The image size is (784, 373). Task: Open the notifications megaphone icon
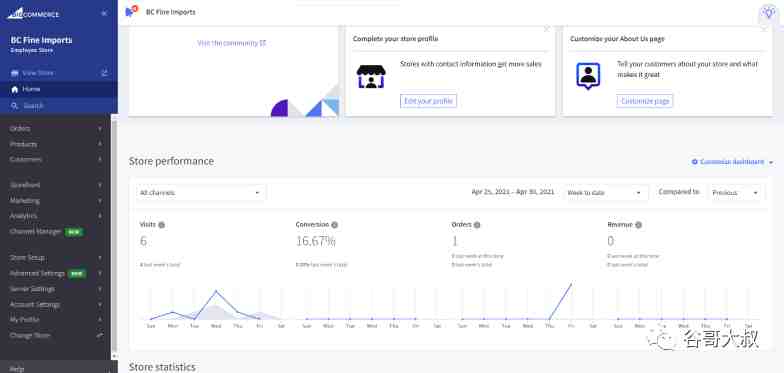pyautogui.click(x=131, y=12)
